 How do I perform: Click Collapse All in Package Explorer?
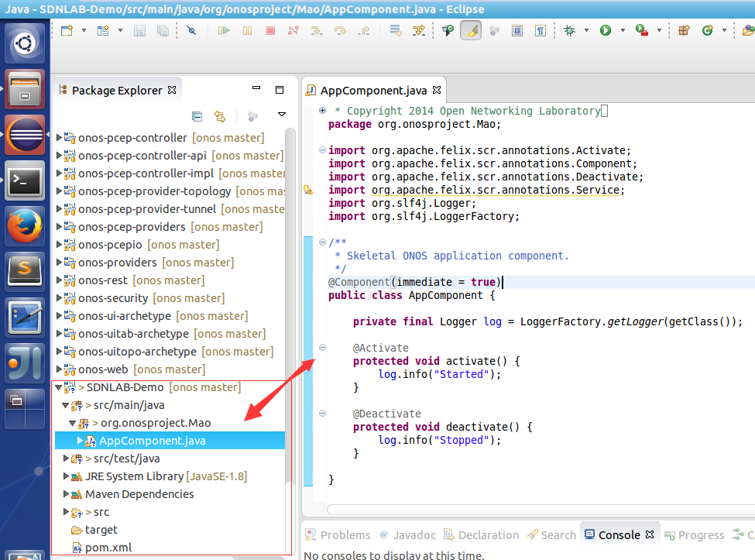point(197,116)
